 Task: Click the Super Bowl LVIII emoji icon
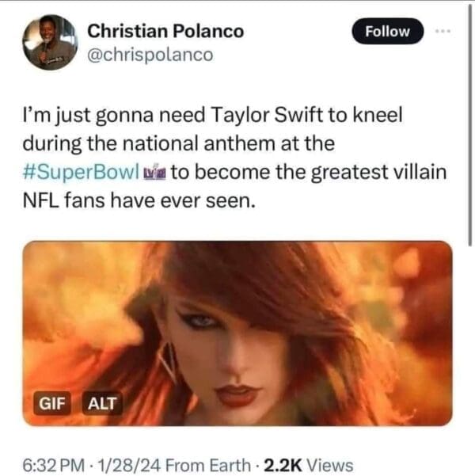point(154,173)
